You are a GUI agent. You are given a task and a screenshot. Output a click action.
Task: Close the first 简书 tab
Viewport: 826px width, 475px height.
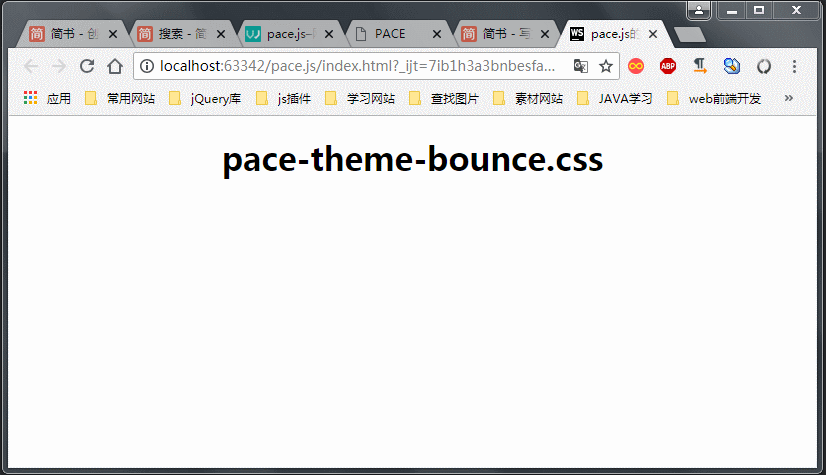coord(113,34)
